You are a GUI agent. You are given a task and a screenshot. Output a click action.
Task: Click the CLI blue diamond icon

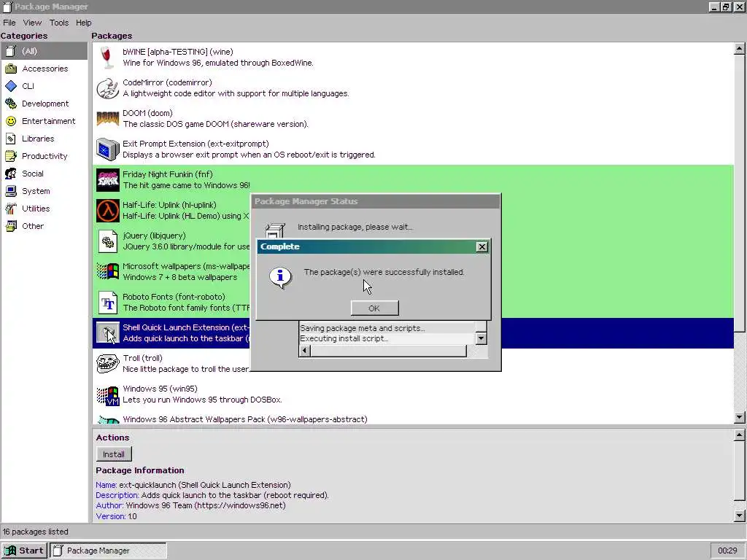(11, 86)
